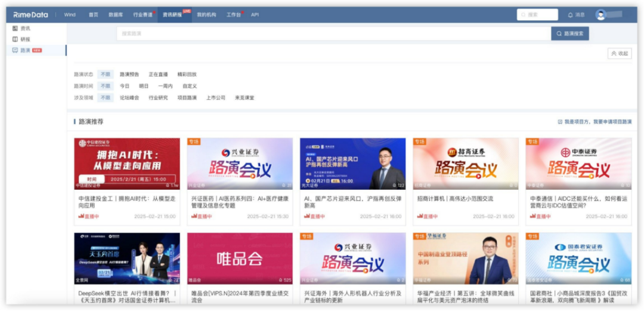Open API in top navigation
Screen dimensions: 644x311
point(255,15)
